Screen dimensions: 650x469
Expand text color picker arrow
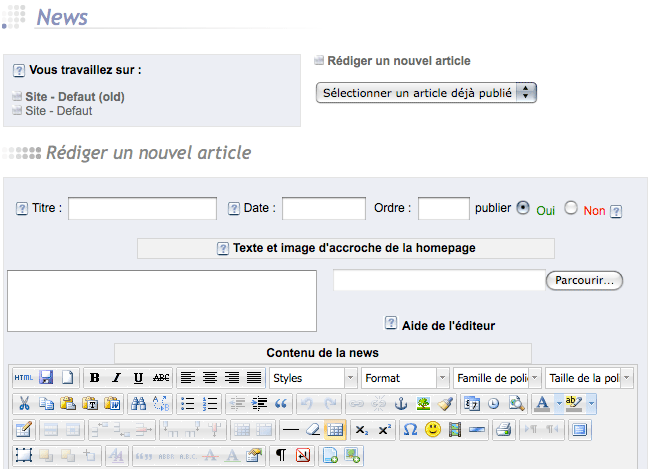point(559,403)
